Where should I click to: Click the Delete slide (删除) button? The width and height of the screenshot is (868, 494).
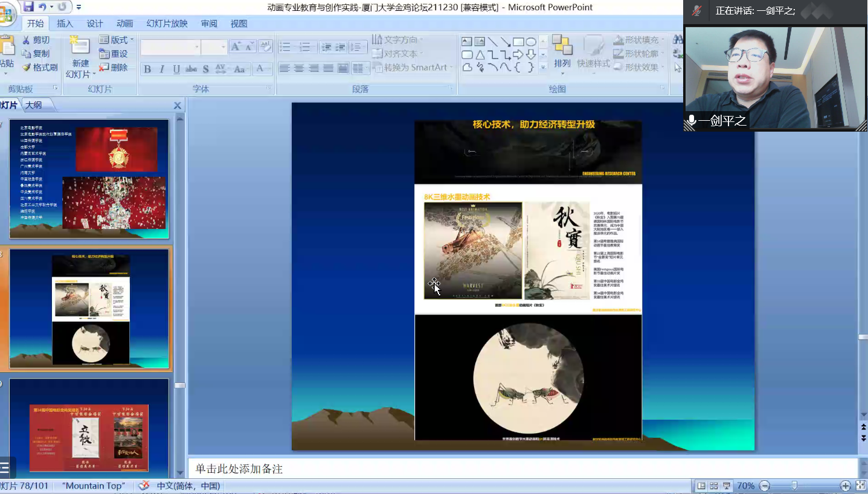[114, 68]
